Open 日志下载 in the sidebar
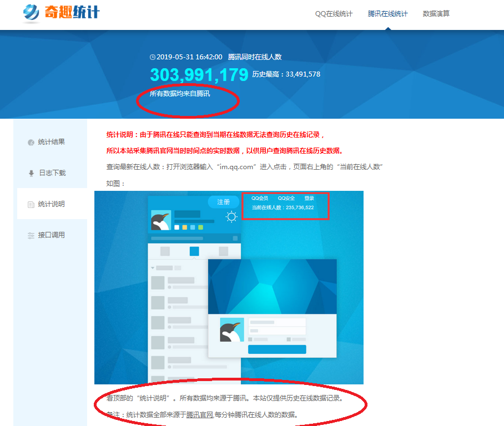The image size is (504, 426). coord(52,173)
